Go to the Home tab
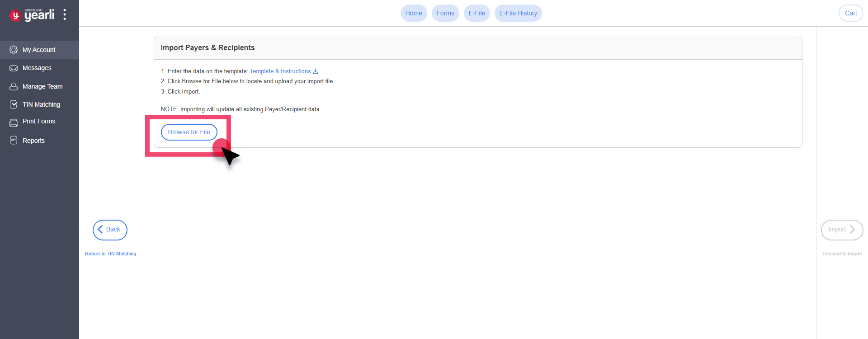868x339 pixels. click(414, 13)
